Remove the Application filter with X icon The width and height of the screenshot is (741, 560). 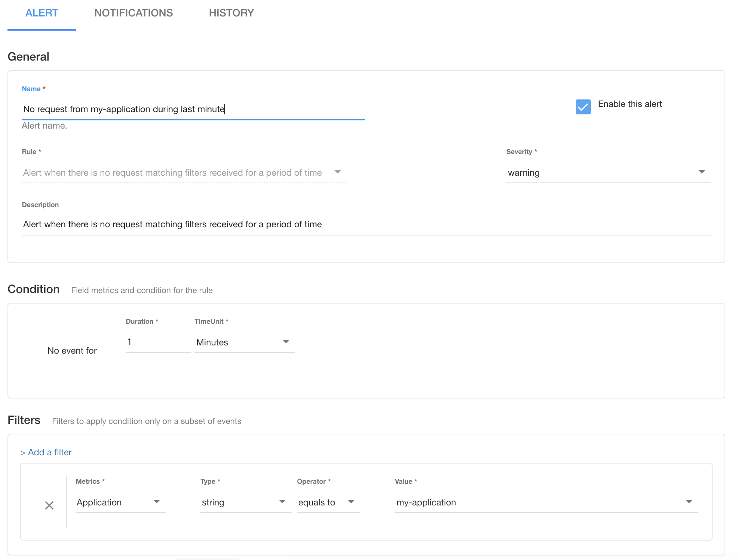(x=49, y=505)
